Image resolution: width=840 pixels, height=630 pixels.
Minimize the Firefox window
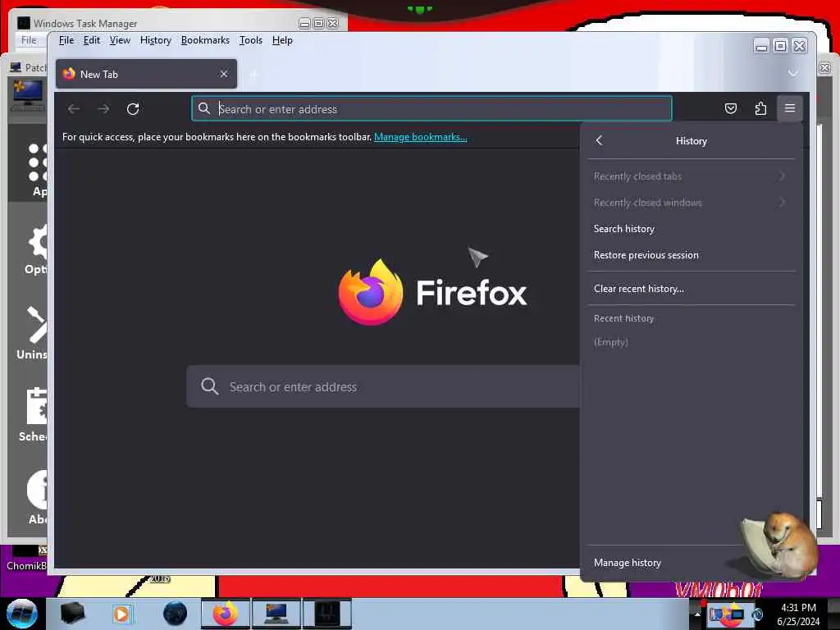[x=761, y=46]
